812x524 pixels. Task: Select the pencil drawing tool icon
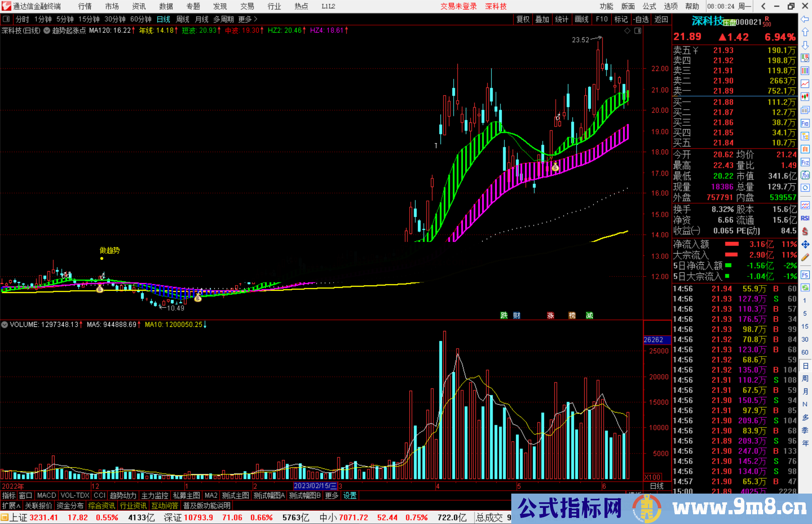[805, 258]
